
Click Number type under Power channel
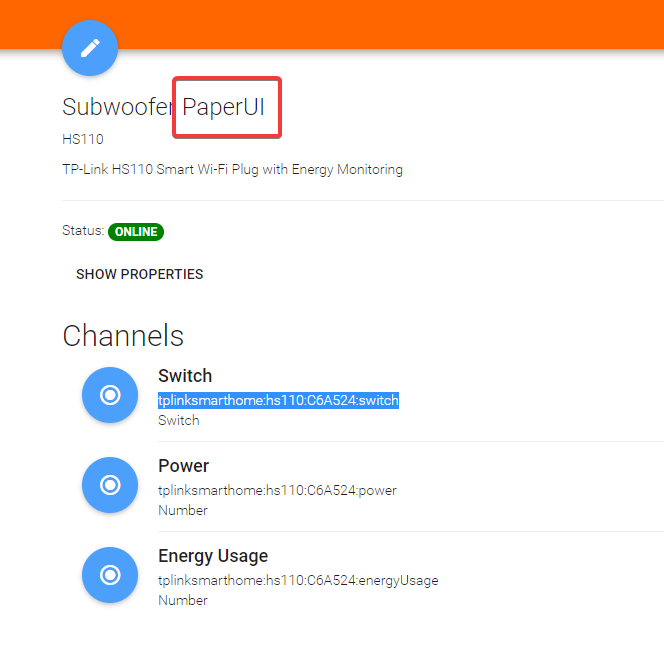coord(183,510)
